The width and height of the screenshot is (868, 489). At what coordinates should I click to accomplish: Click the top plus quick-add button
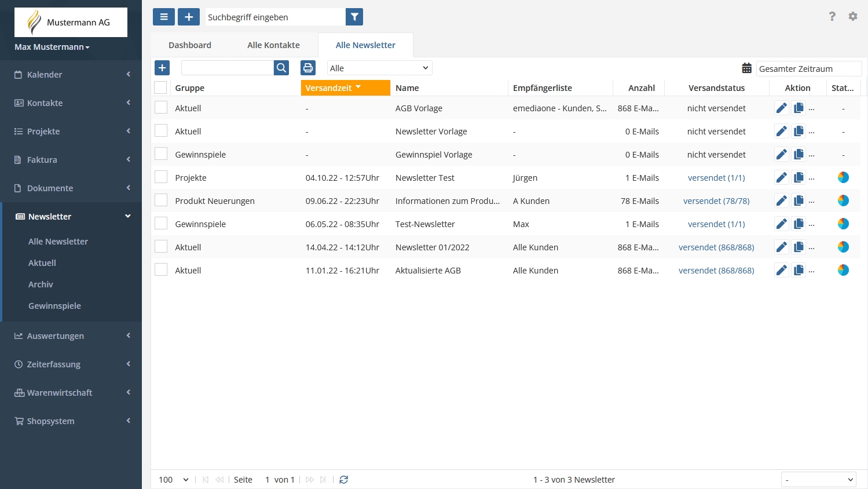pyautogui.click(x=189, y=17)
